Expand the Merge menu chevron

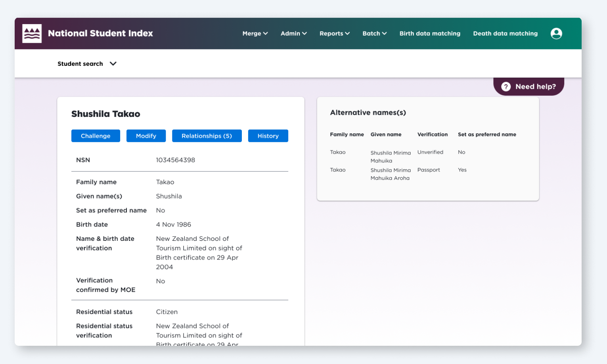[x=265, y=34]
